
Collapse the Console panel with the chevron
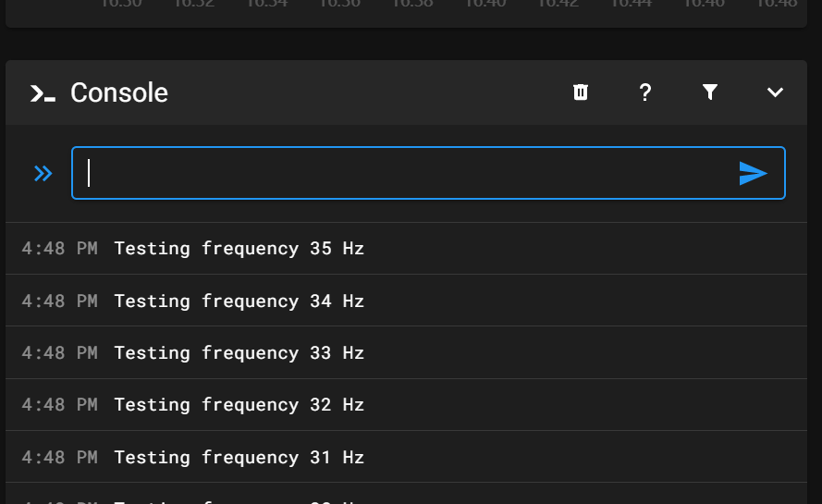pos(775,92)
